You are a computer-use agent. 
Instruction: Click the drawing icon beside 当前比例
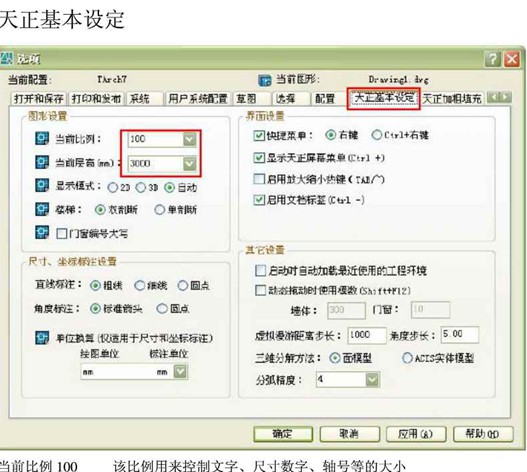42,139
